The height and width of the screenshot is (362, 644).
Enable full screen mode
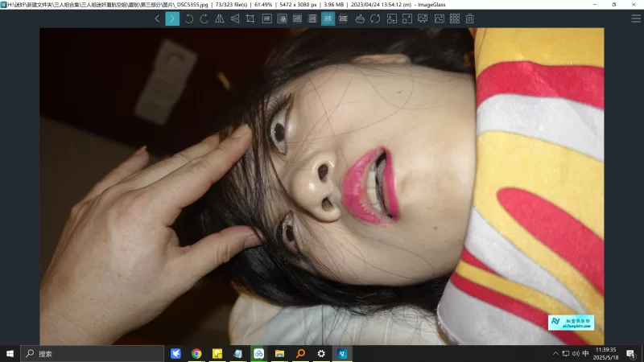pos(407,19)
